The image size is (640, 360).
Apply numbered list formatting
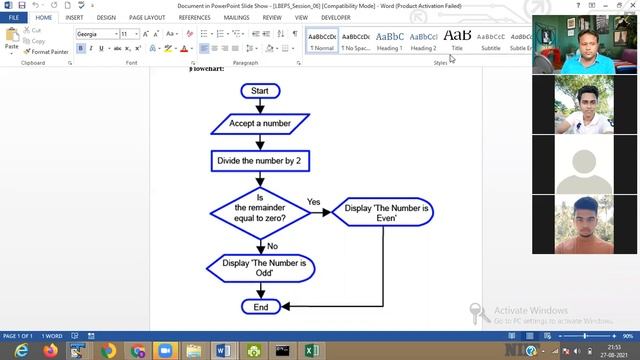220,34
